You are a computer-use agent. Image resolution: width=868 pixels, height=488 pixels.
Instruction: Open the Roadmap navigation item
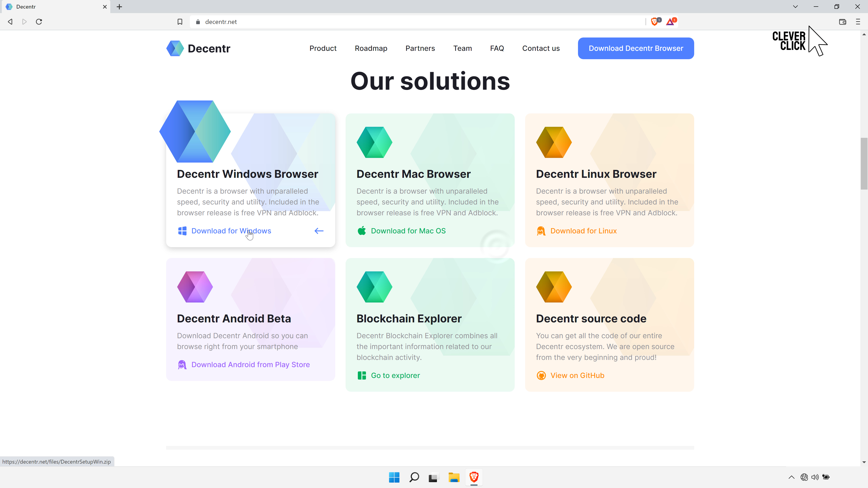(371, 48)
